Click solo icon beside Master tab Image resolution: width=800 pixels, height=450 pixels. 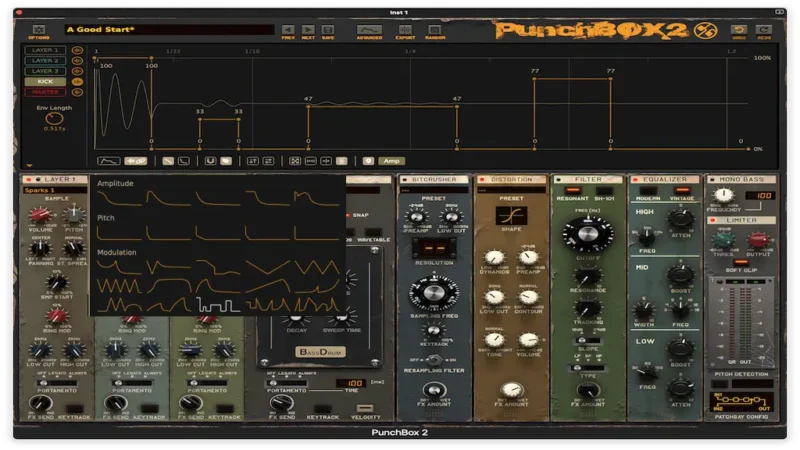coord(77,92)
